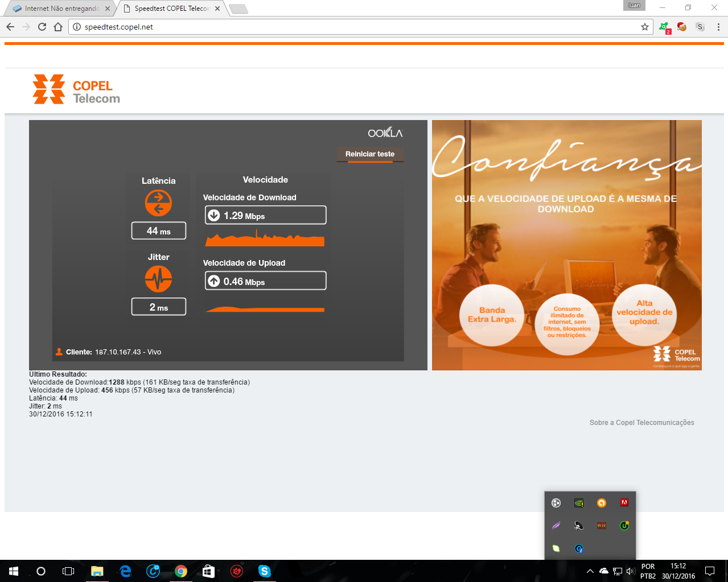
Task: Close the Internet Não entregando tab
Action: 108,9
